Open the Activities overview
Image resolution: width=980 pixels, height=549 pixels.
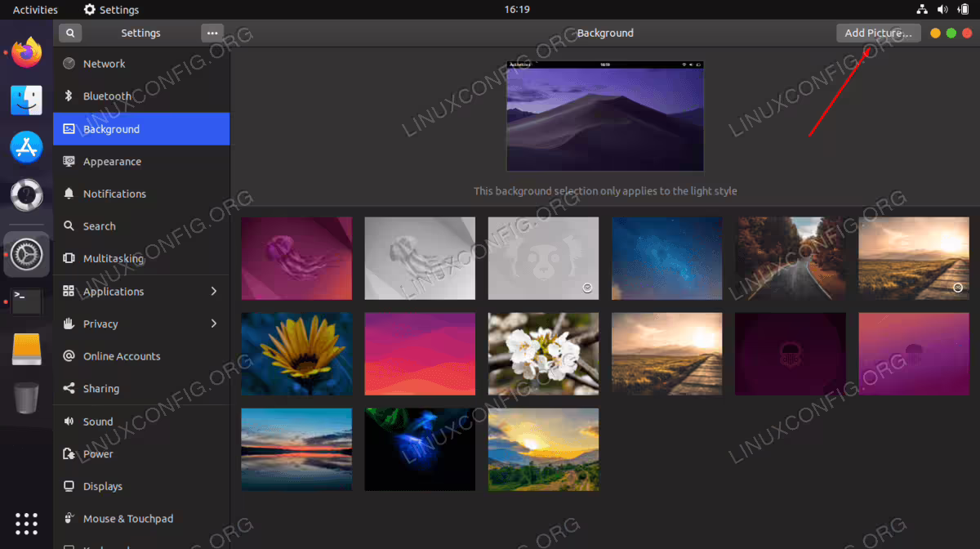(x=35, y=10)
